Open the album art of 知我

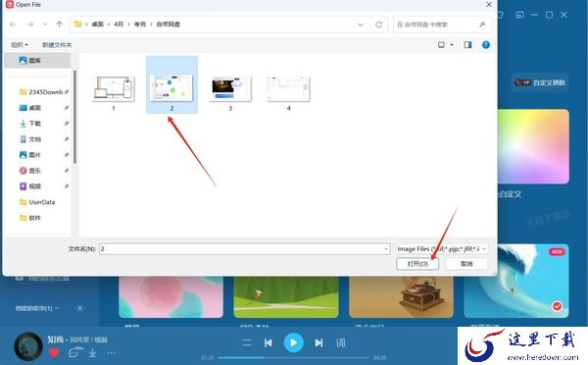point(28,346)
